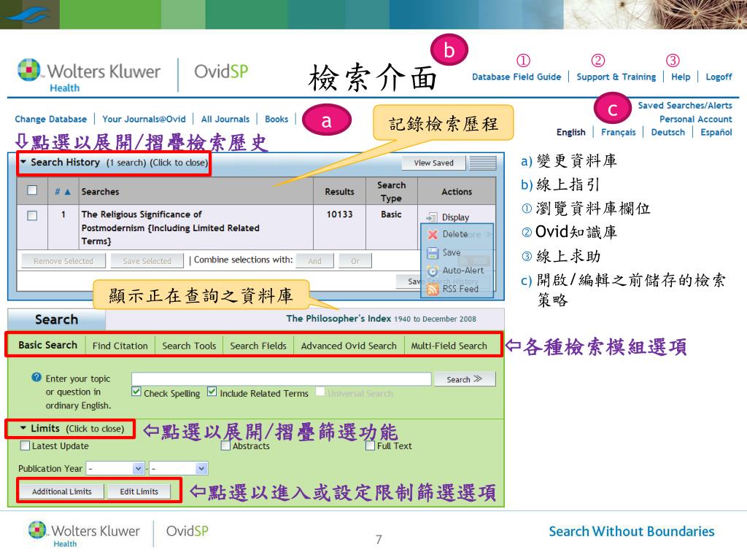Enable the Latest Update limit

click(25, 446)
